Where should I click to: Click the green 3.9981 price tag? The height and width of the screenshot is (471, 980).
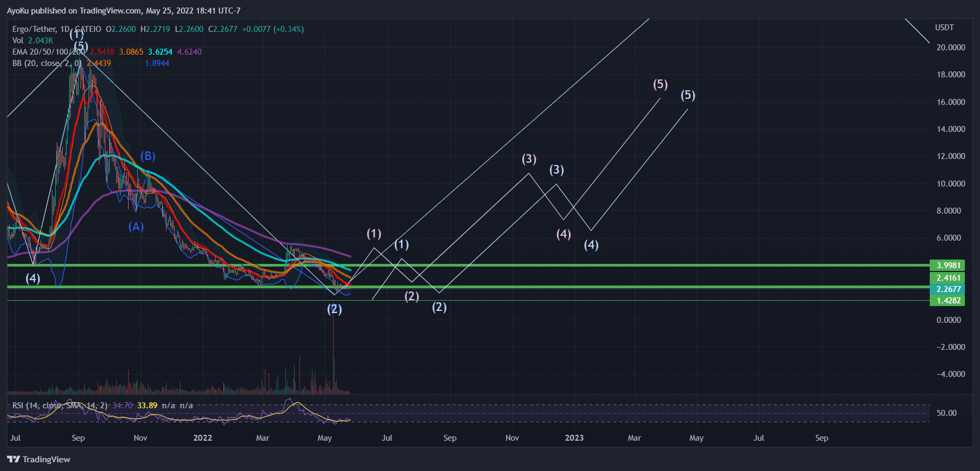coord(948,265)
